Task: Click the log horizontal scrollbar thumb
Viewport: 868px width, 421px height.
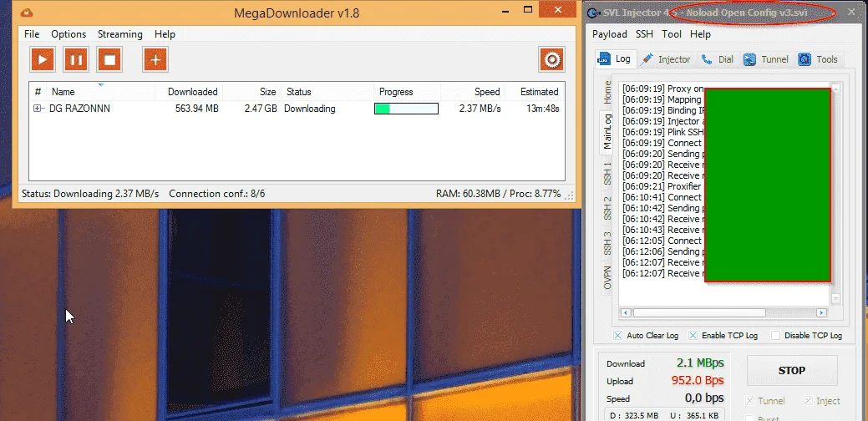Action: (x=699, y=313)
